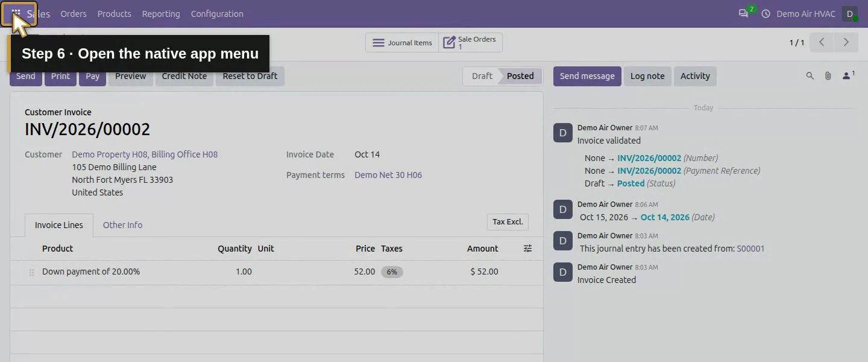This screenshot has height=362, width=868.
Task: Click Product column header
Action: point(57,249)
